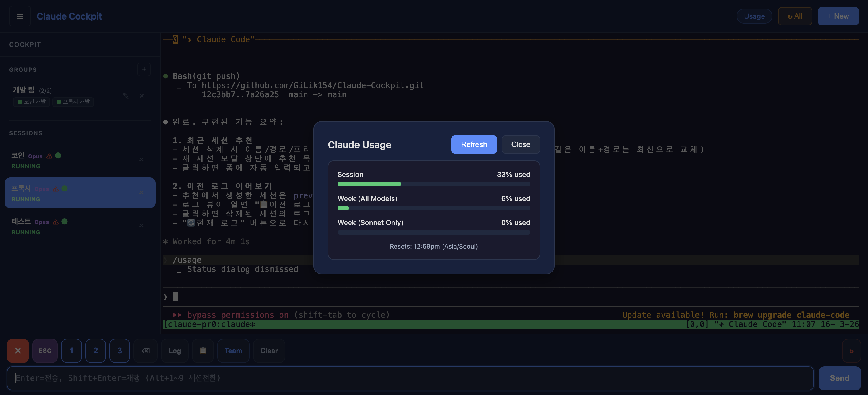Click the terminal prompt cursor line
868x395 pixels.
coord(511,297)
